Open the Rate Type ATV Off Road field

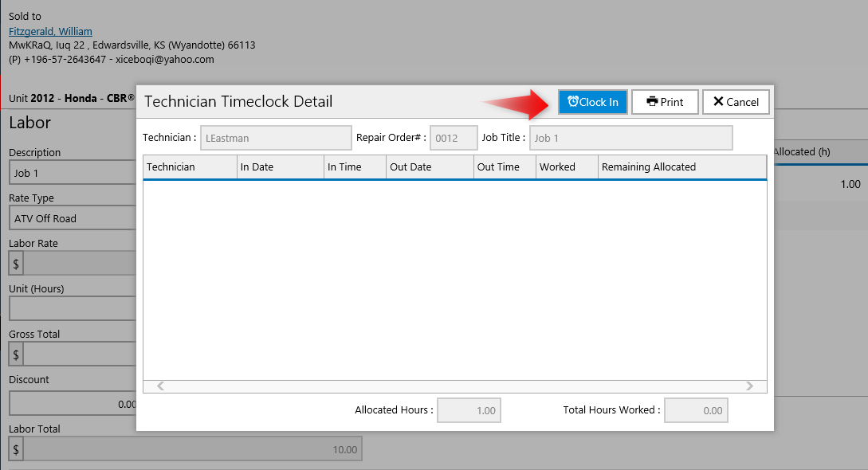(73, 218)
